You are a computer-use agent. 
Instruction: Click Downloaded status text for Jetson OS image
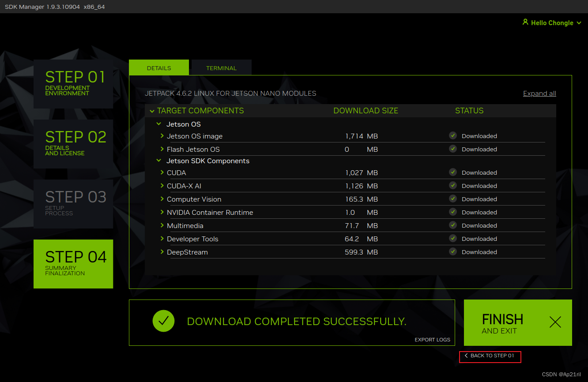point(479,136)
